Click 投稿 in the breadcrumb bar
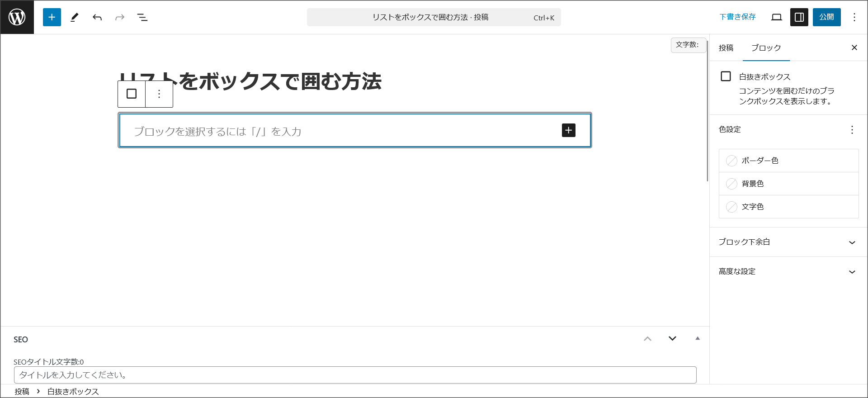868x398 pixels. tap(22, 391)
